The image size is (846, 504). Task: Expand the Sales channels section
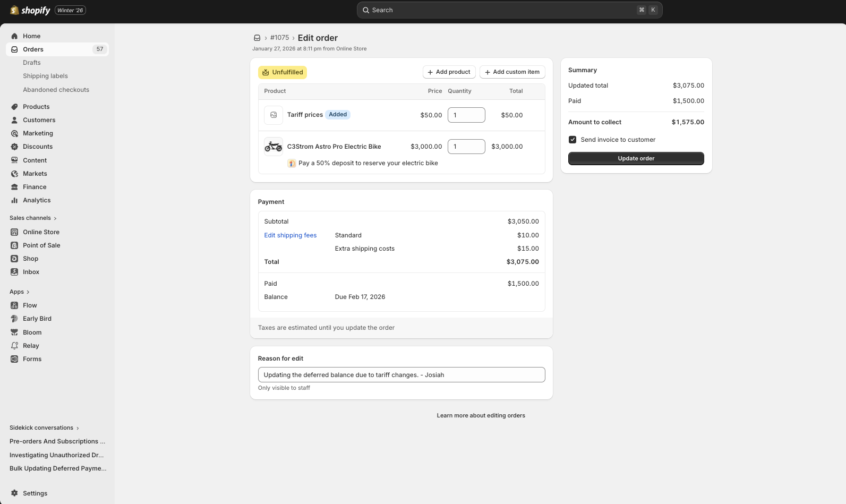[x=33, y=218]
